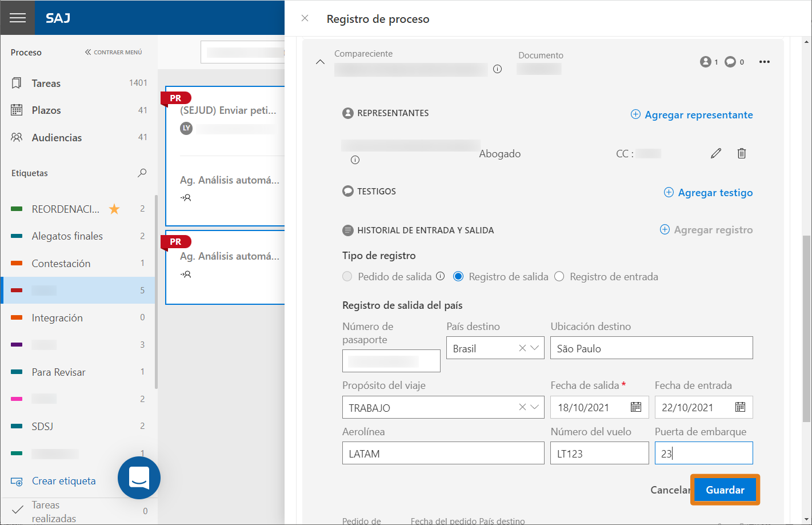
Task: Click the Fecha de entrada 22/10/2021 field
Action: pyautogui.click(x=703, y=407)
